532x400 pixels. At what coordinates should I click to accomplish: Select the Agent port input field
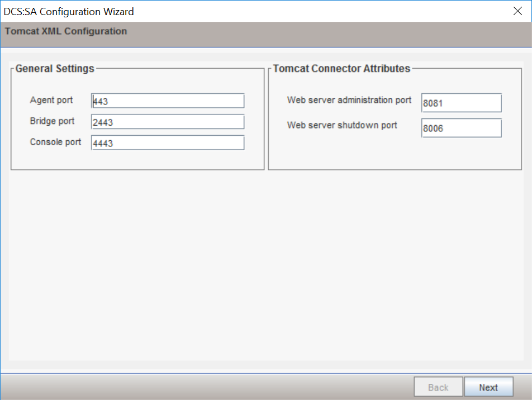(x=167, y=101)
